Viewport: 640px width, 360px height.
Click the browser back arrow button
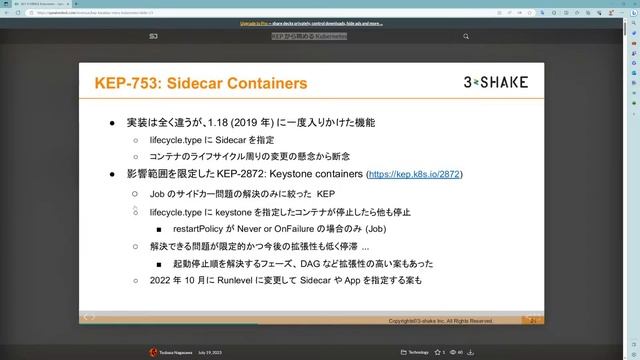pos(7,13)
